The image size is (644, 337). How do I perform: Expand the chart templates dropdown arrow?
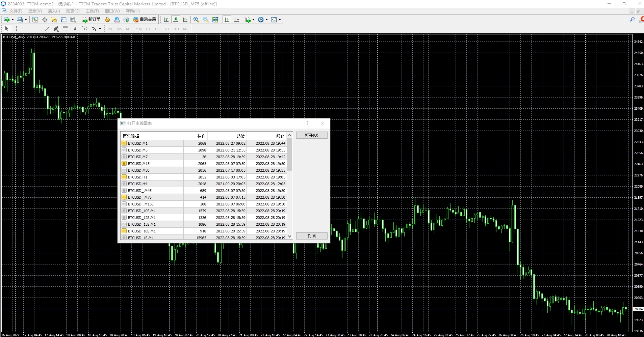pos(280,20)
